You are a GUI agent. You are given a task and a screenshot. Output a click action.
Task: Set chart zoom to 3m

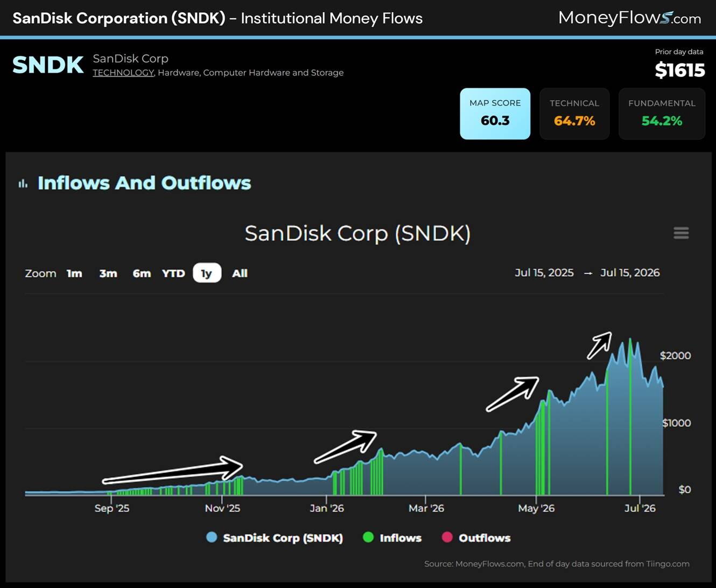pos(108,274)
